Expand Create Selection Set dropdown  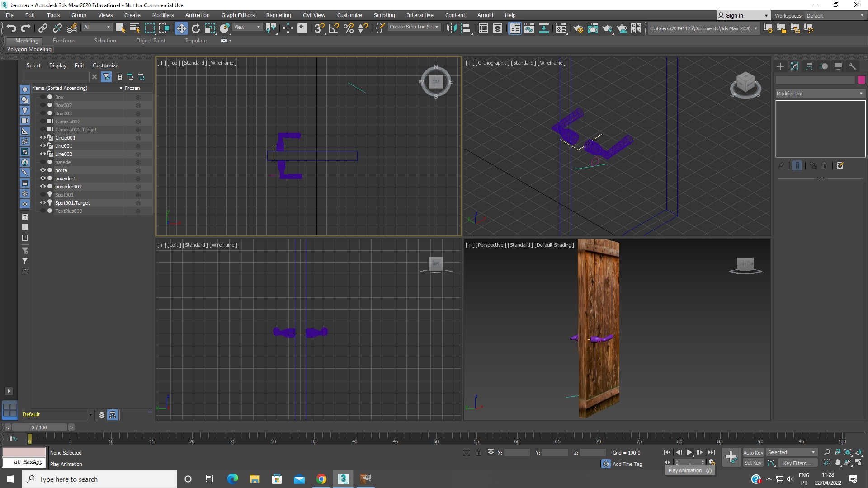click(414, 27)
